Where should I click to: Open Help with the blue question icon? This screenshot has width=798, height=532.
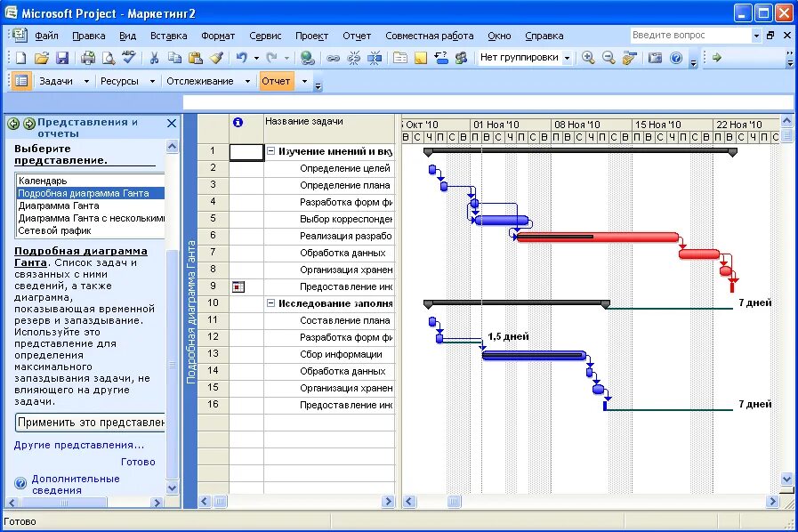point(676,58)
